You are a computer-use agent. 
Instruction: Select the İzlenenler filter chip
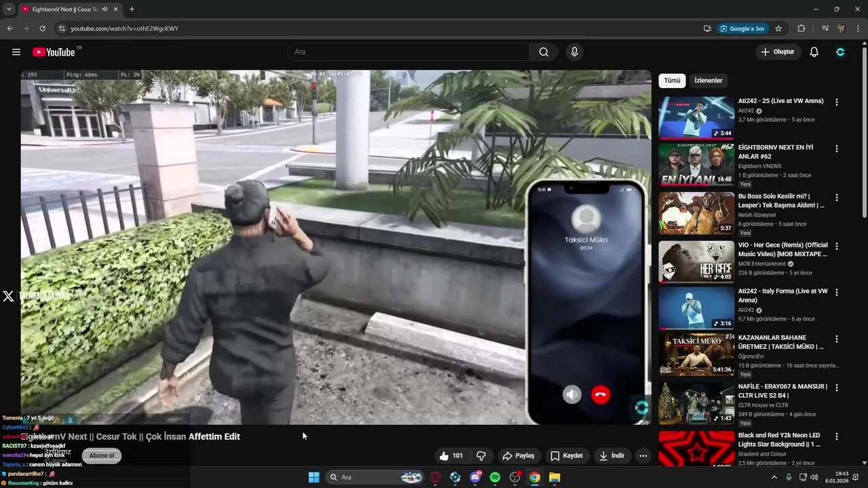click(709, 81)
